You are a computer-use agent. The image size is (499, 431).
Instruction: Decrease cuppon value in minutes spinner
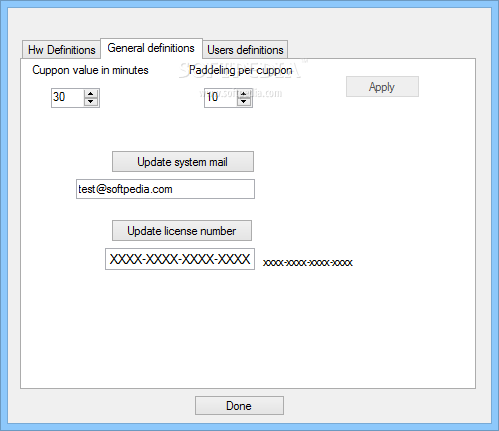91,102
